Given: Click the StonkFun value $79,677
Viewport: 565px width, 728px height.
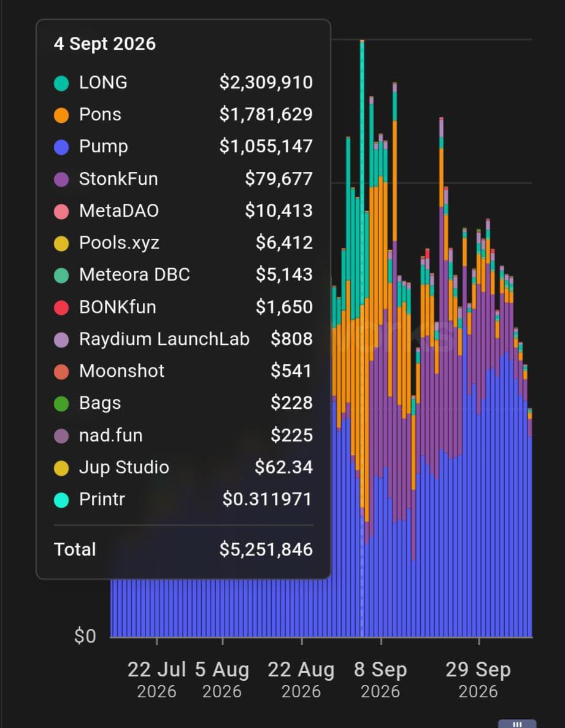Looking at the screenshot, I should 279,179.
